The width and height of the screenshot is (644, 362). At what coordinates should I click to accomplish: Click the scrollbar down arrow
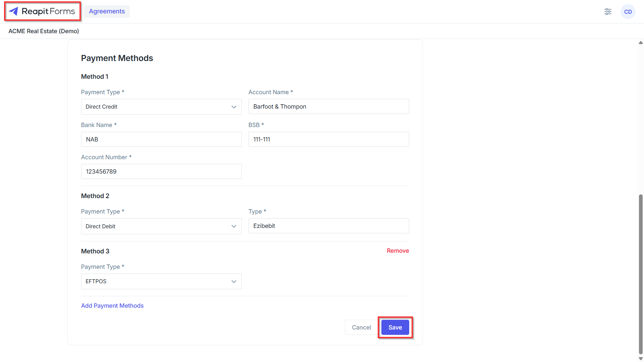(641, 359)
